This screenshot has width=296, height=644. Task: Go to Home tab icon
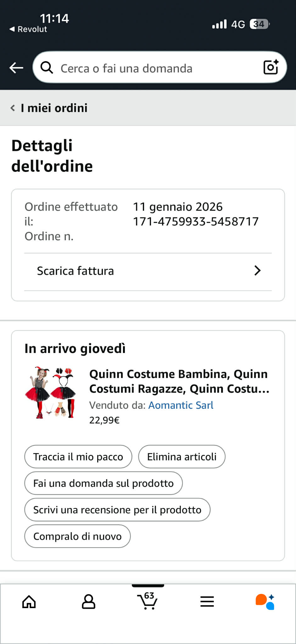click(x=29, y=602)
